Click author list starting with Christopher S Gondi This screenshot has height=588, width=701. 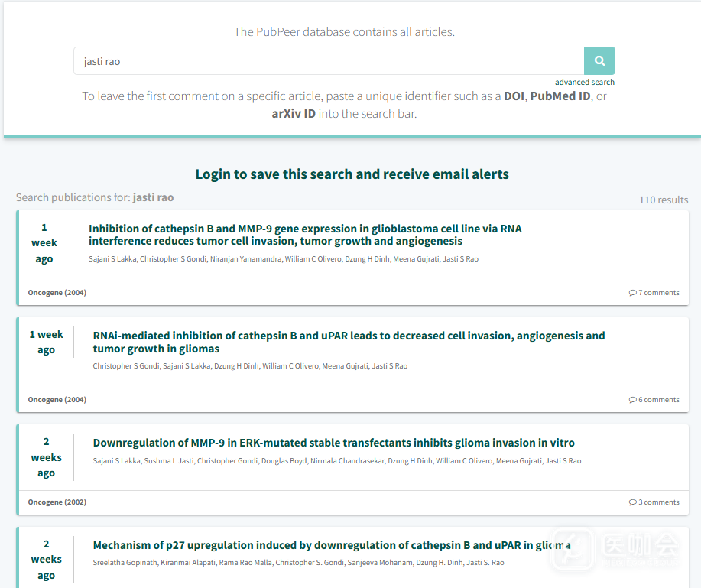click(x=250, y=366)
